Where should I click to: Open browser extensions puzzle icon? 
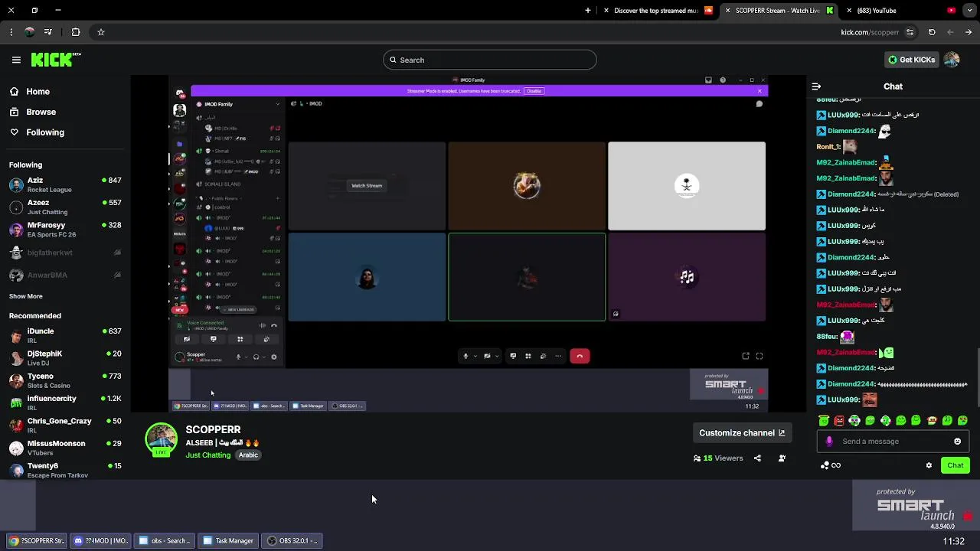tap(75, 32)
